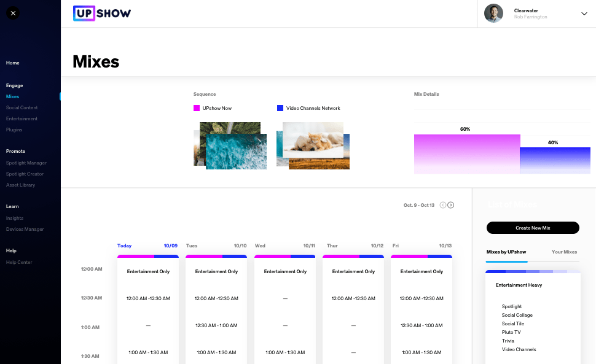Open Social Content in the sidebar
596x364 pixels.
(22, 107)
